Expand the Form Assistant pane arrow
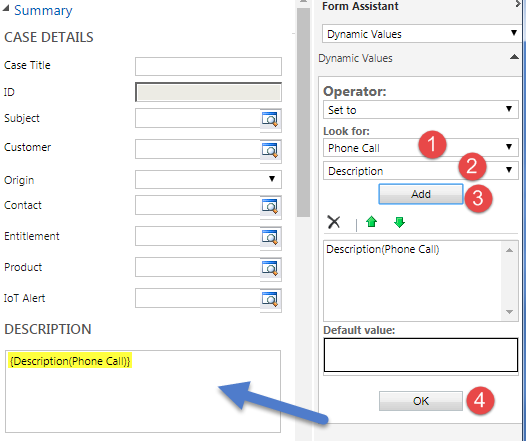Screen dimensions: 526x441 (x=518, y=4)
